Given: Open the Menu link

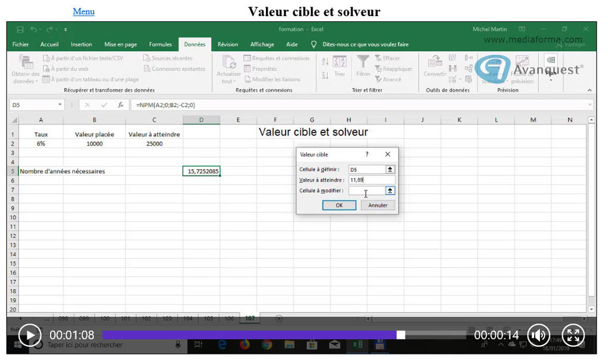Looking at the screenshot, I should pos(83,11).
